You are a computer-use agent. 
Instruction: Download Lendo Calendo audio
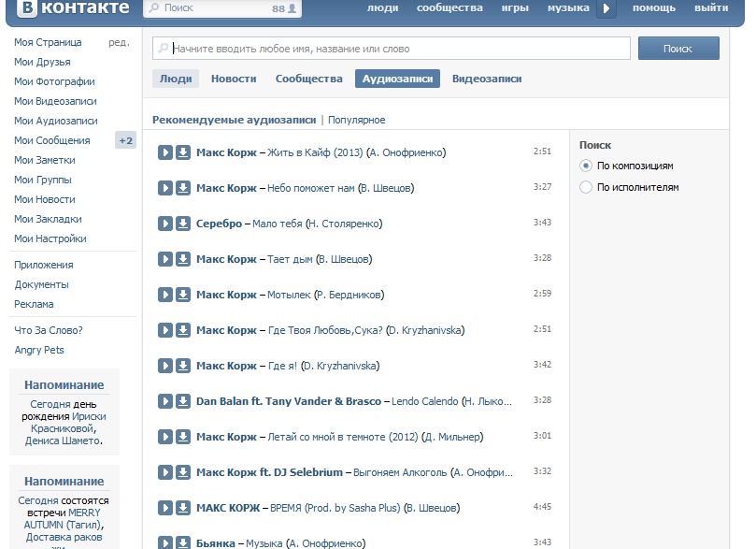183,401
